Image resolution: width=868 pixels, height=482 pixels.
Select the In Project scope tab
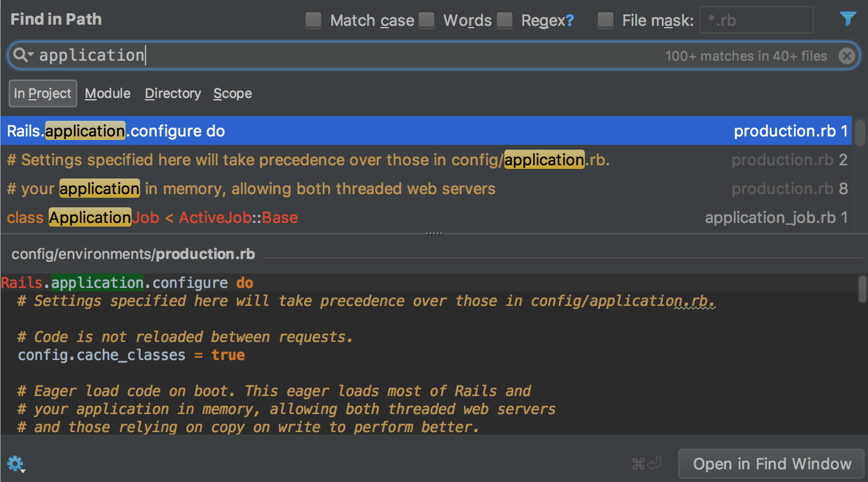(x=43, y=93)
